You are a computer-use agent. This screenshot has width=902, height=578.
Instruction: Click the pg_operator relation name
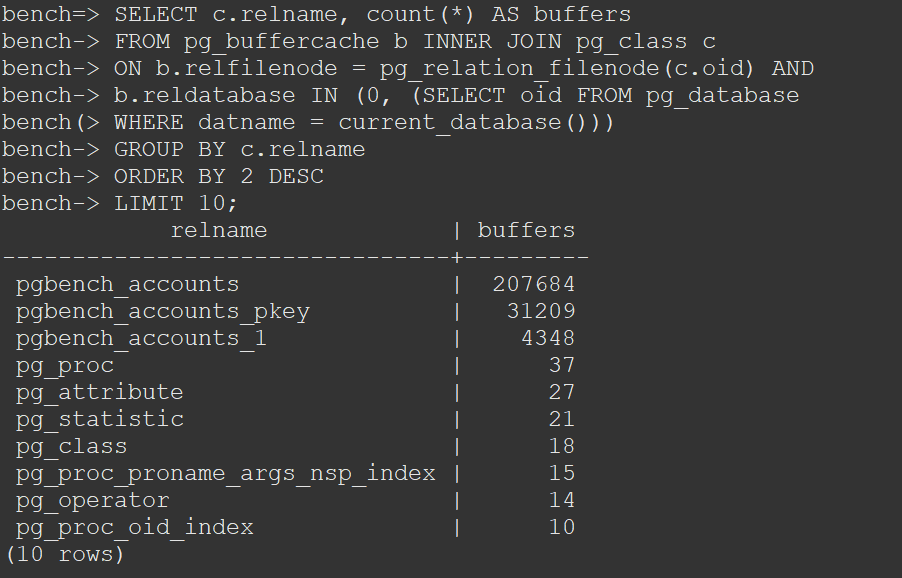pos(93,501)
